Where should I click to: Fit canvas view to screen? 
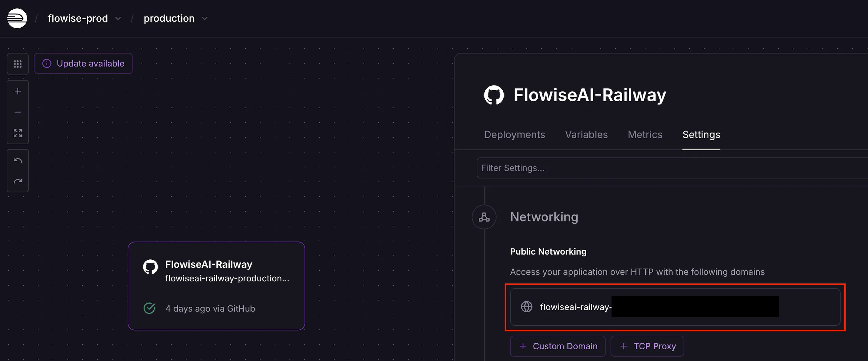(18, 133)
